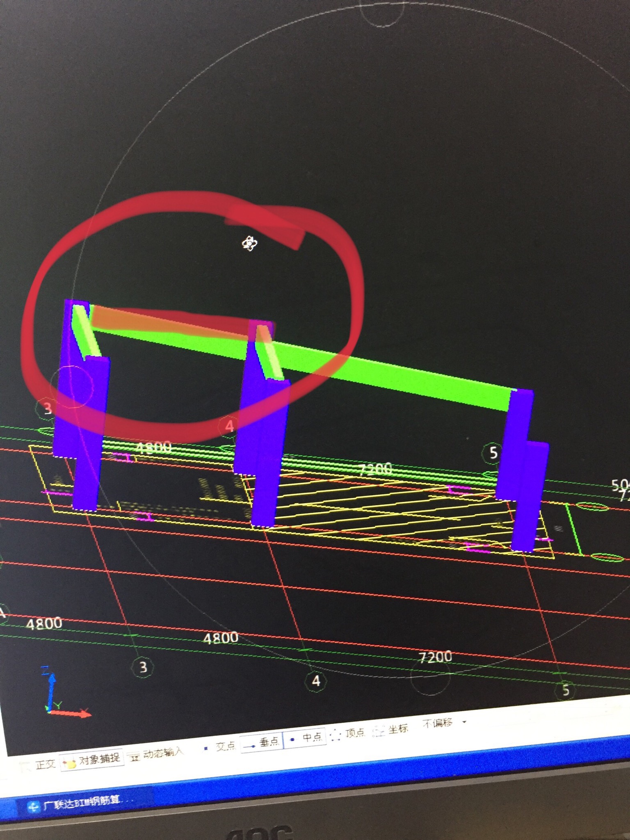Screen dimensions: 630x840
Task: Toggle 中点 midpoint snap
Action: point(305,738)
